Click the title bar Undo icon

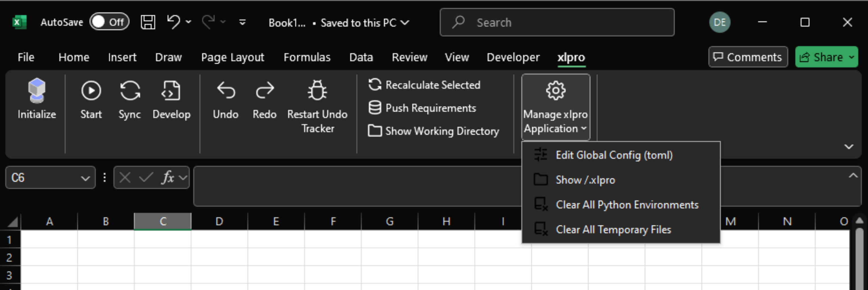coord(174,22)
